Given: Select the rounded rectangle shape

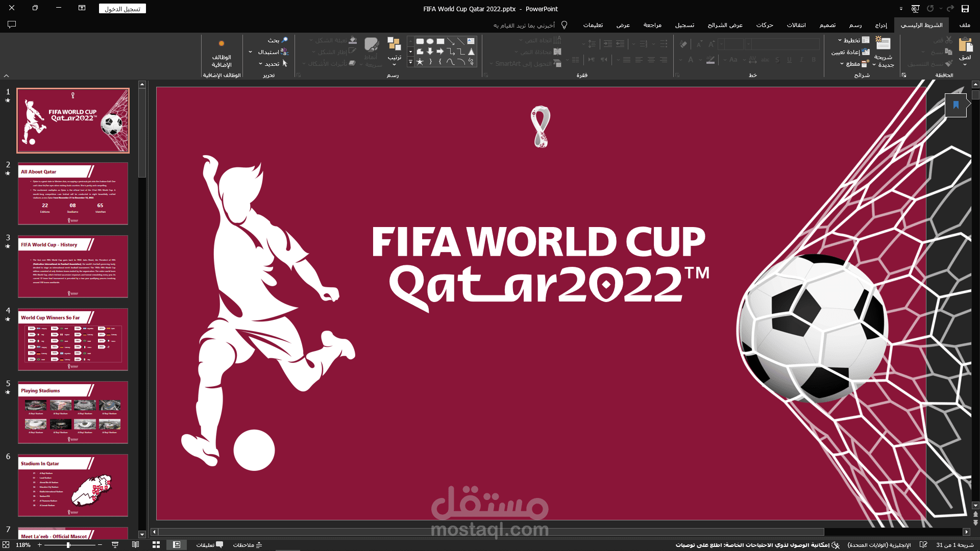Looking at the screenshot, I should (x=420, y=41).
